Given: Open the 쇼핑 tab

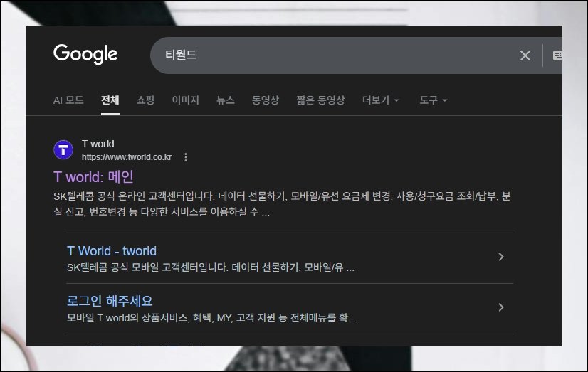Looking at the screenshot, I should [x=145, y=100].
